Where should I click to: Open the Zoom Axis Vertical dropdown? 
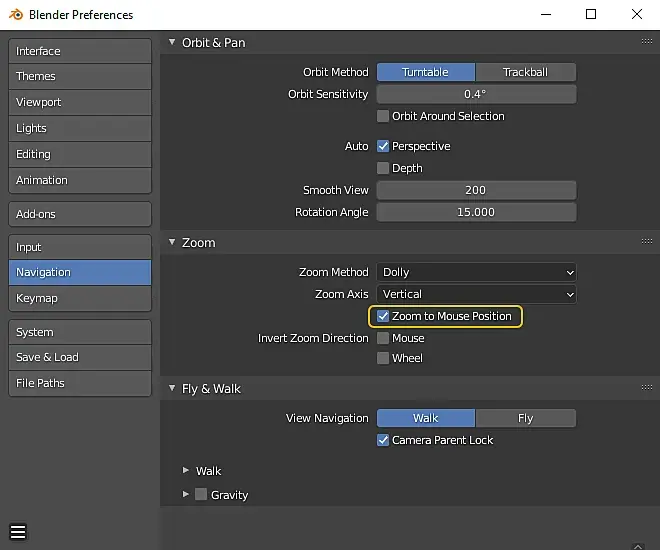476,294
